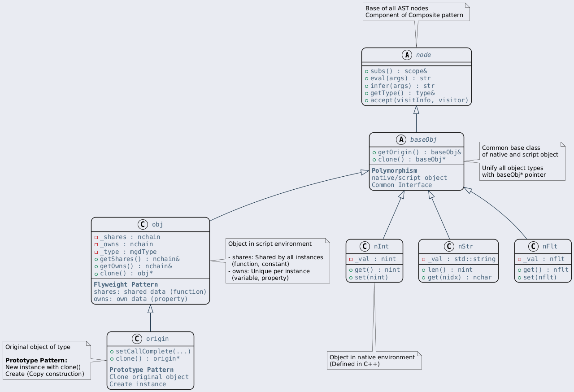Click the 'Object in native environment' note

tap(374, 360)
